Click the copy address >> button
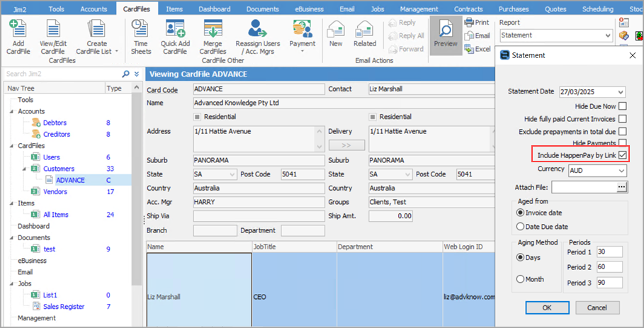The width and height of the screenshot is (644, 328). coord(346,145)
